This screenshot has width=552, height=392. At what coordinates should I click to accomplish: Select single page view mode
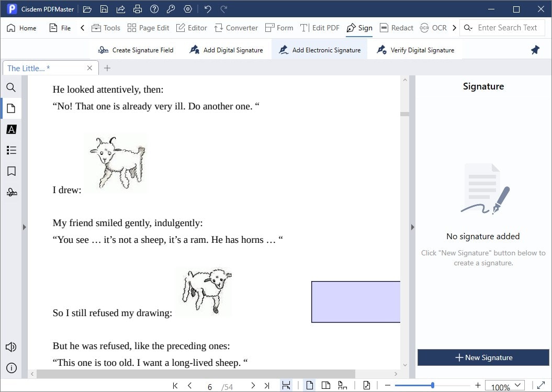click(309, 386)
